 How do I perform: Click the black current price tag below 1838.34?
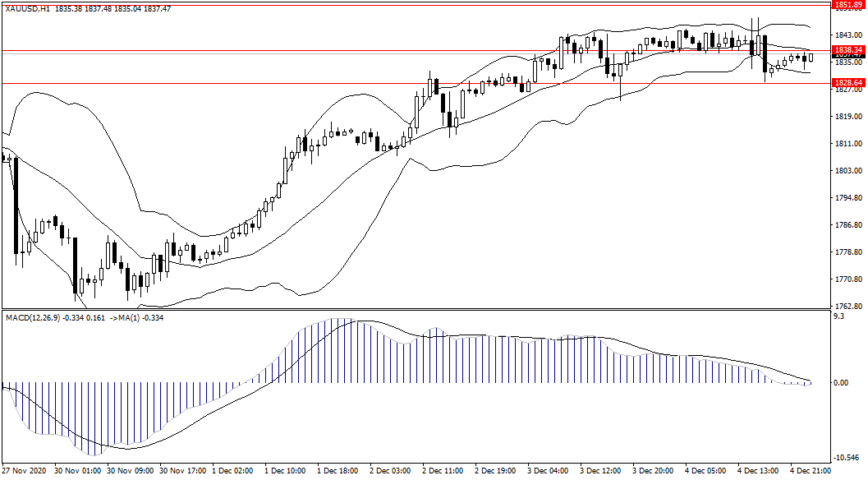[847, 57]
